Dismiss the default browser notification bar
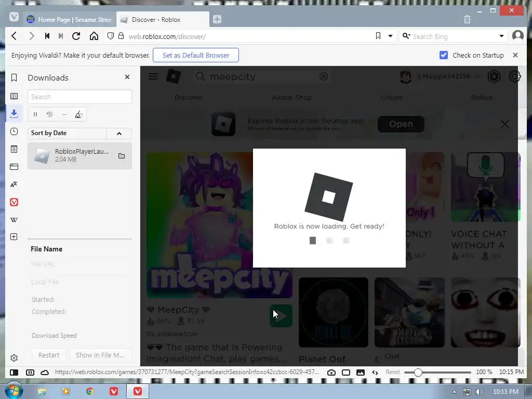 (x=515, y=55)
